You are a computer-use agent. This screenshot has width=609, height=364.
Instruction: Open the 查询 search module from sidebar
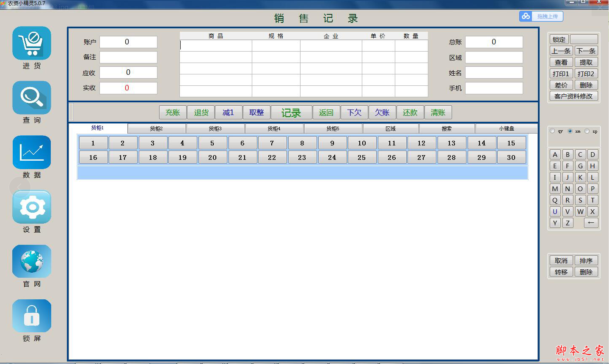(x=31, y=98)
